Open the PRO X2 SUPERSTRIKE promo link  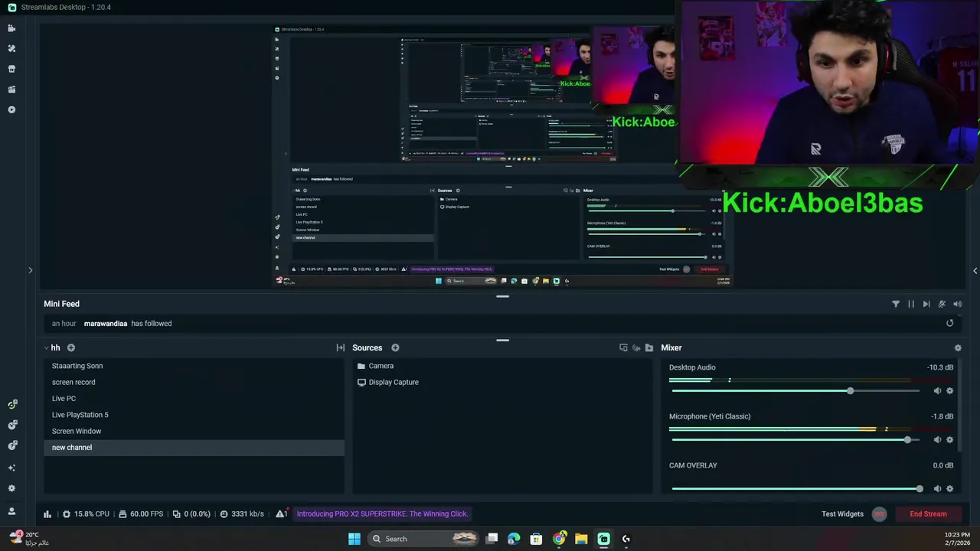(382, 514)
